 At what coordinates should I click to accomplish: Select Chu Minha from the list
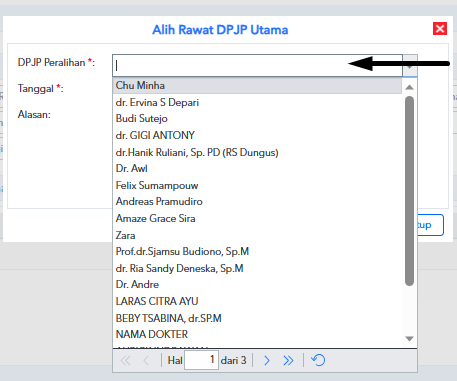(x=257, y=86)
